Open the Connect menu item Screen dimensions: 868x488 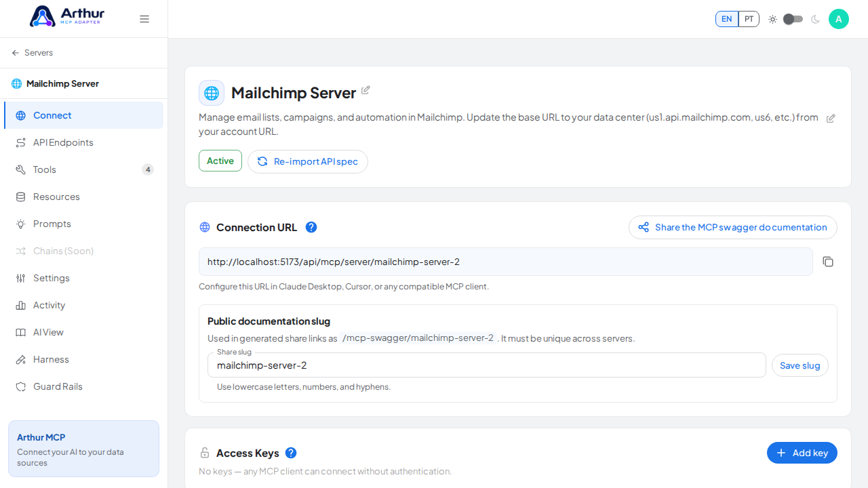pyautogui.click(x=84, y=115)
